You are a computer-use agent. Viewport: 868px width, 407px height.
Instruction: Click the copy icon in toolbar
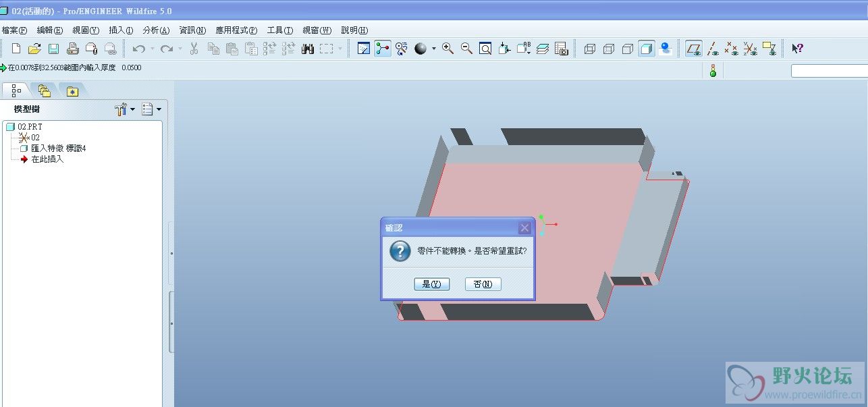tap(213, 49)
